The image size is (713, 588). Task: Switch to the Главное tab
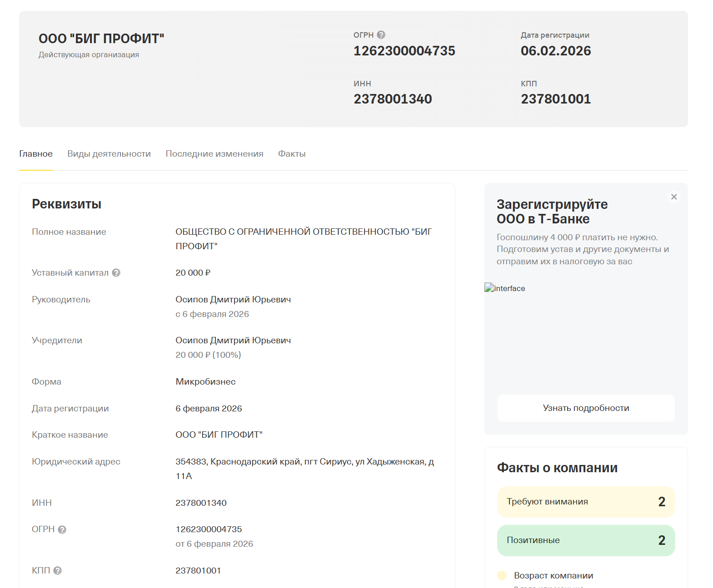36,154
